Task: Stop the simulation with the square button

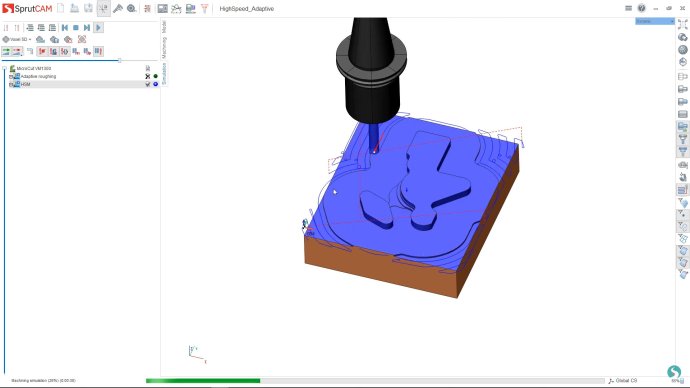Action: pos(76,28)
